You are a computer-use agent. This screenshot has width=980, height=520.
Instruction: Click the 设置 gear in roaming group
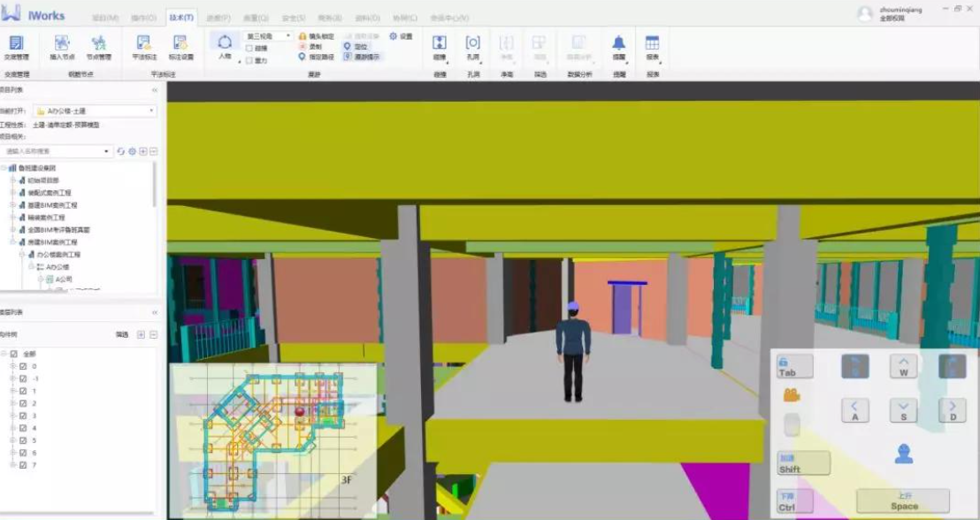[401, 36]
